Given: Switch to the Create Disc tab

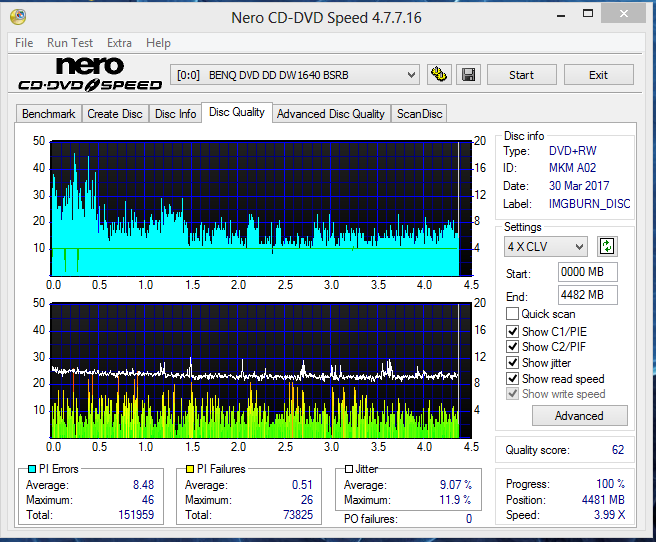Looking at the screenshot, I should point(115,114).
